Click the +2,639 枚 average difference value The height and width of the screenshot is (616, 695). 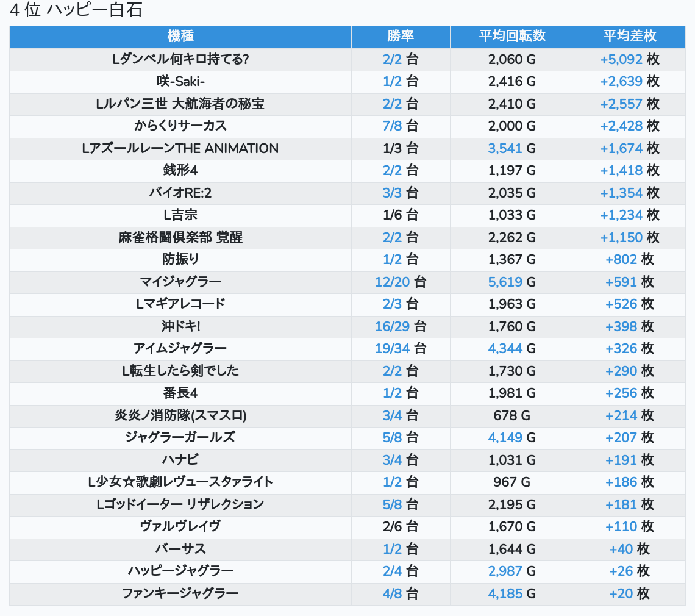coord(629,82)
